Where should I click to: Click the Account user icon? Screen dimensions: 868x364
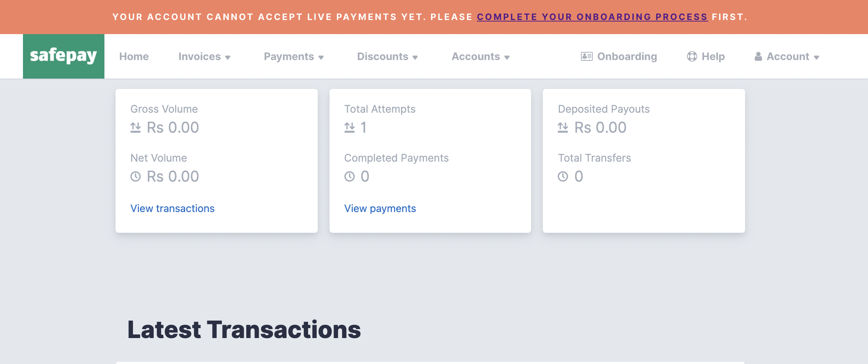[758, 56]
